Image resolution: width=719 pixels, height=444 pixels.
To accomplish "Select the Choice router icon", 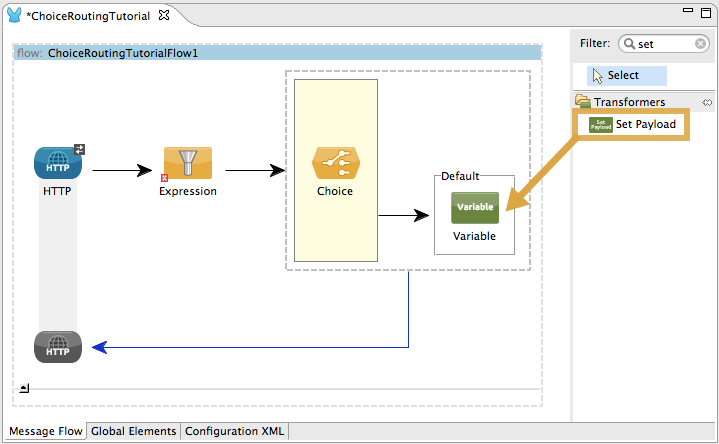I will pyautogui.click(x=335, y=163).
